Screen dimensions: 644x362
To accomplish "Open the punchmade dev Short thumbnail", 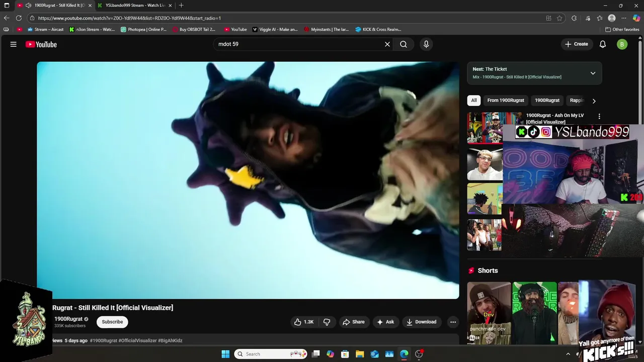I will pyautogui.click(x=489, y=313).
